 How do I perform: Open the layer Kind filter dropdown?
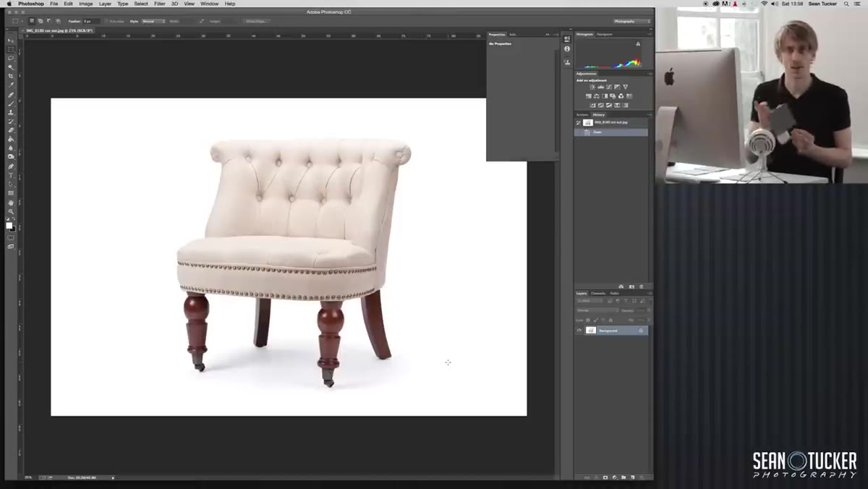tap(590, 301)
